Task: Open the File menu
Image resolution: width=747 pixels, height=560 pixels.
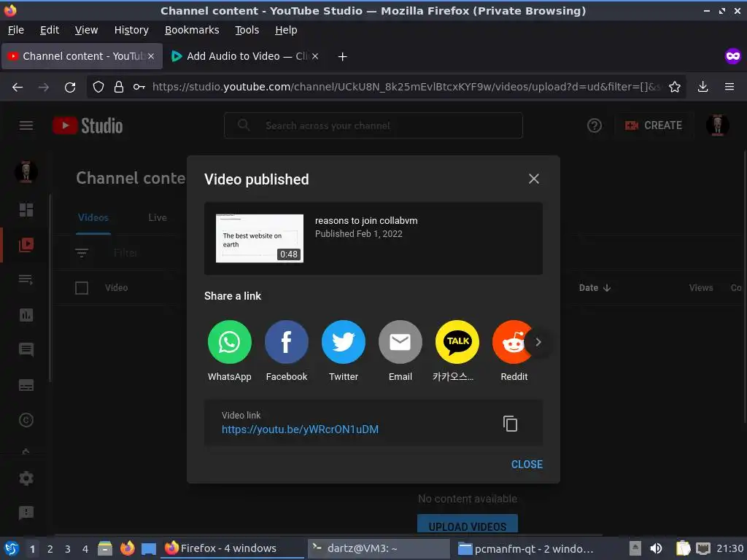Action: (x=16, y=30)
